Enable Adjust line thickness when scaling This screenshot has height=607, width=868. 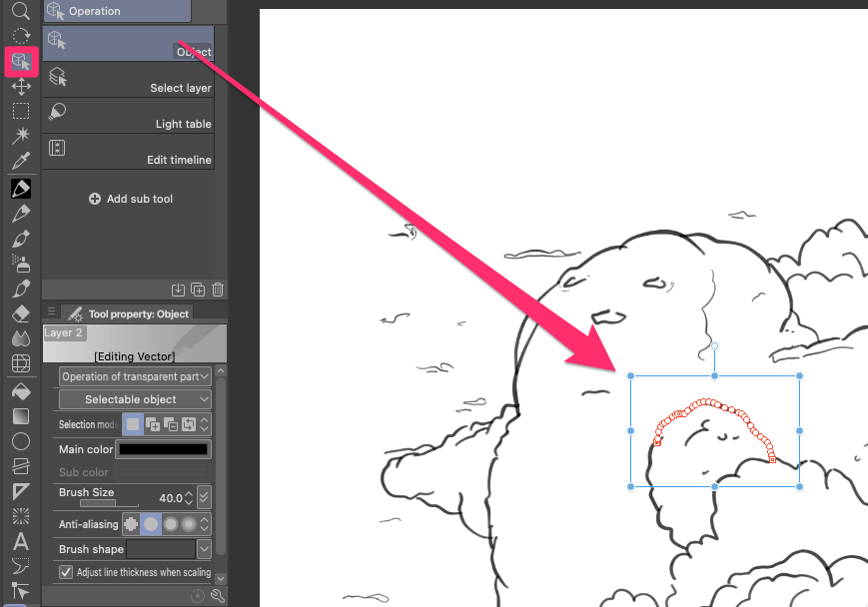67,572
